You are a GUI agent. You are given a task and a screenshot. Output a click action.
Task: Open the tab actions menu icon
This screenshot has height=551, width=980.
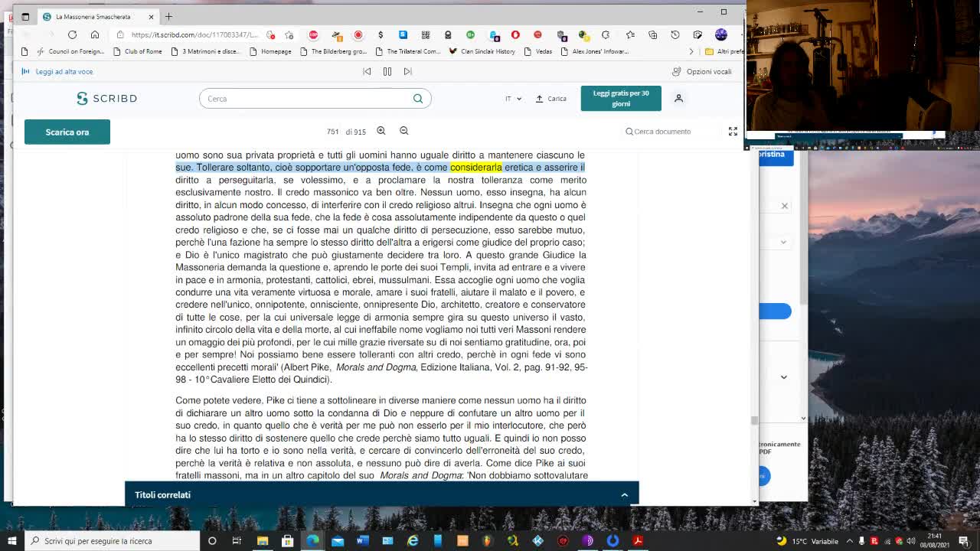tap(25, 16)
